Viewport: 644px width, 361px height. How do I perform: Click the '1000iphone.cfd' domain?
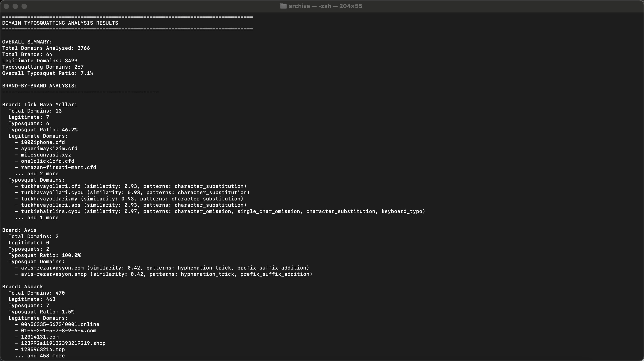pyautogui.click(x=43, y=142)
